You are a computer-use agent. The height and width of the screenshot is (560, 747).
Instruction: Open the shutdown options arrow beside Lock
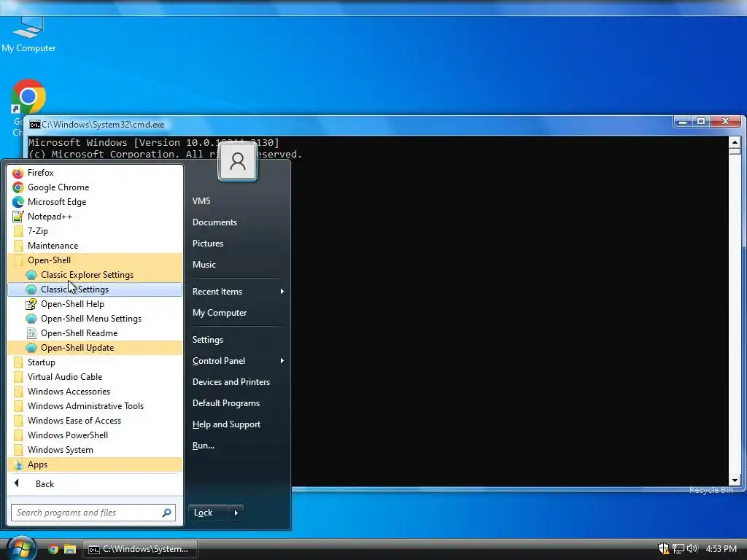(x=236, y=513)
